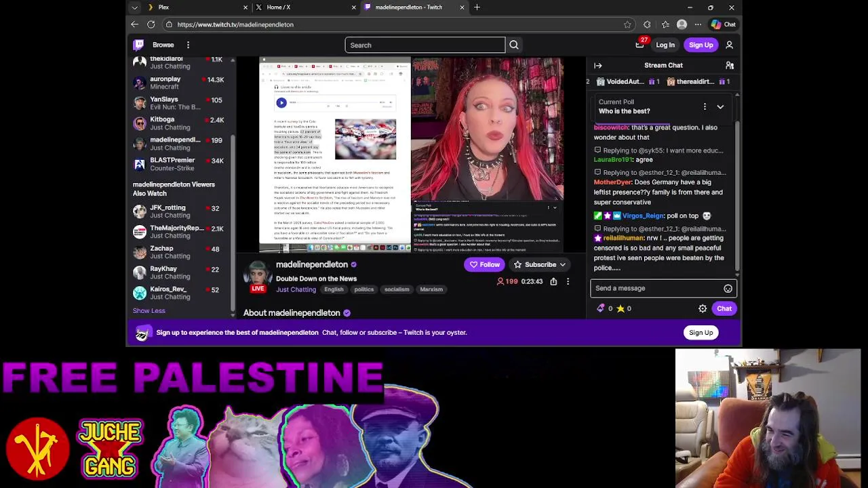Open the Browse menu item
The height and width of the screenshot is (488, 868).
(163, 45)
